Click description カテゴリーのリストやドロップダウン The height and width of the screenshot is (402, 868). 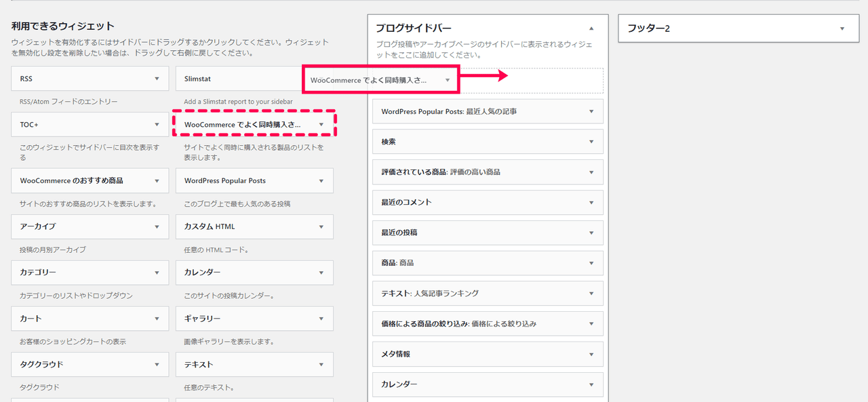(x=76, y=296)
